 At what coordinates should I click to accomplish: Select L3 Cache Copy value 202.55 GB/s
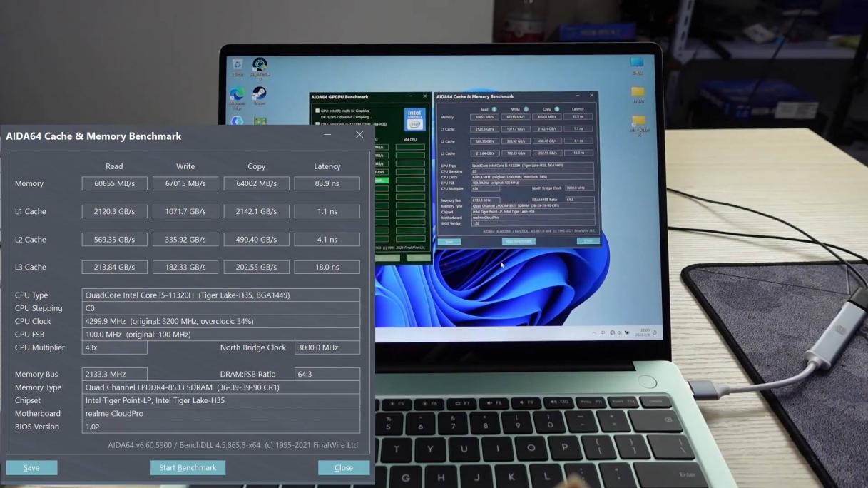256,267
